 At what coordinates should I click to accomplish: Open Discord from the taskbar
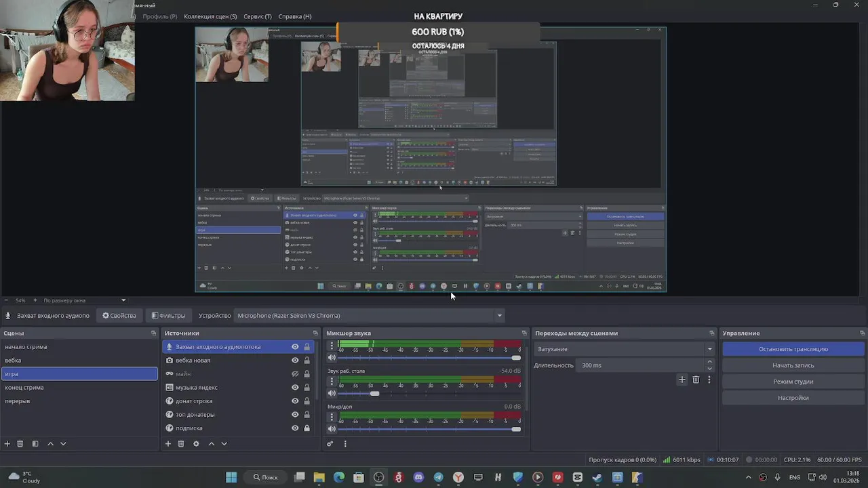(x=418, y=477)
